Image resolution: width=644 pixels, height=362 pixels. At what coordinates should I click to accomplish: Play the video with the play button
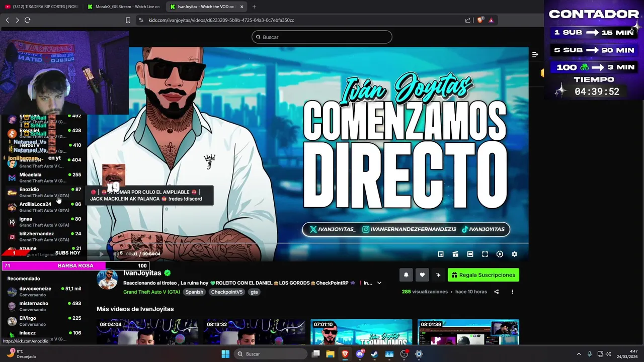tap(101, 254)
